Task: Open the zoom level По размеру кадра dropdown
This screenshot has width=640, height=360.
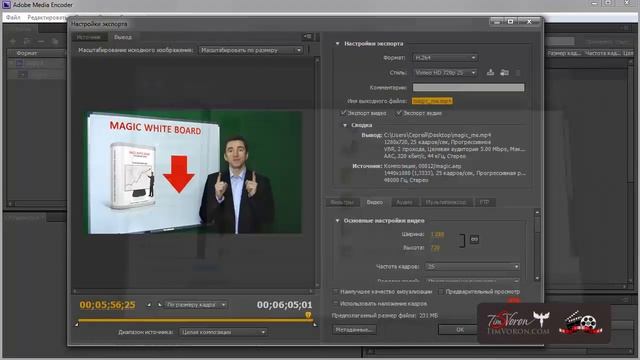Action: coord(196,305)
